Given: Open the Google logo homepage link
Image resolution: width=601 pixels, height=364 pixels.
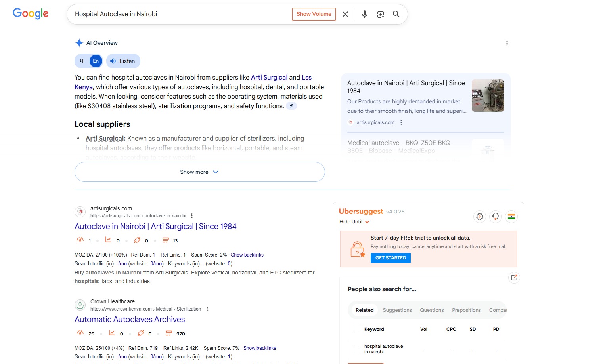Looking at the screenshot, I should click(31, 14).
